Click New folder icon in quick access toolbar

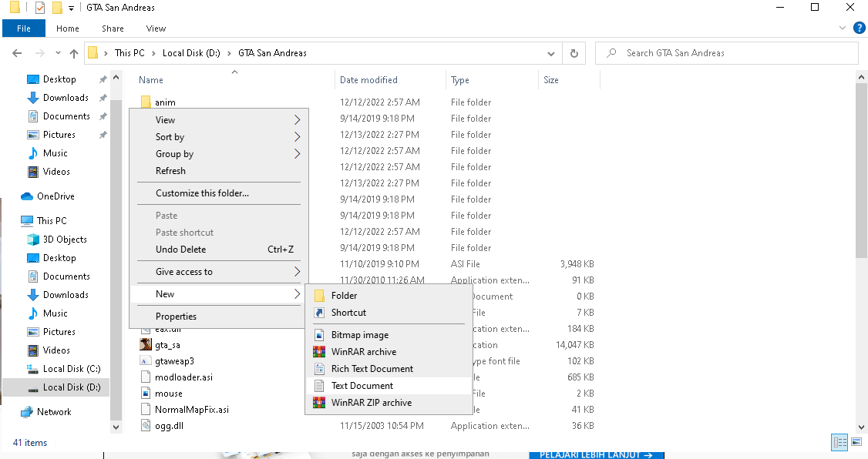pyautogui.click(x=57, y=8)
